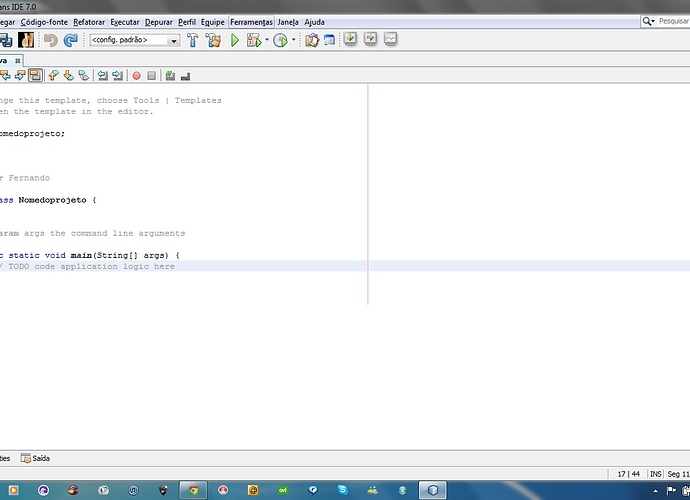Shift line right icon in editor toolbar
This screenshot has height=500, width=690.
pyautogui.click(x=117, y=76)
